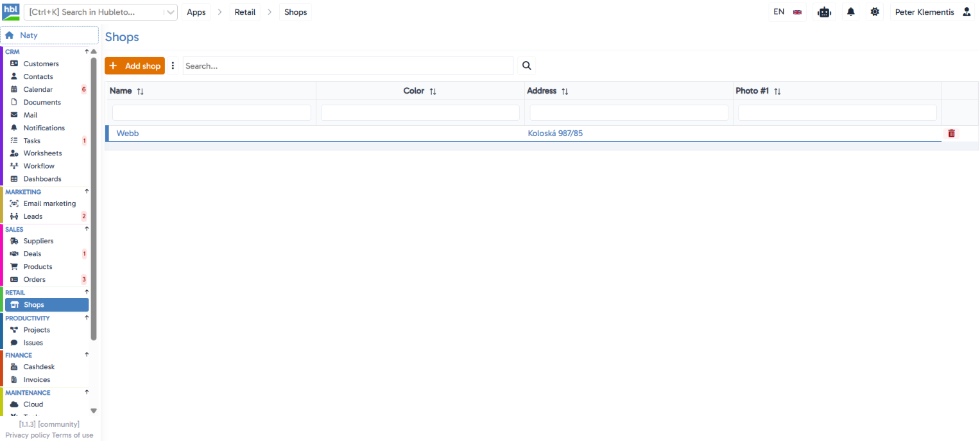Image resolution: width=980 pixels, height=441 pixels.
Task: Open Worksheets in the sidebar
Action: [46, 153]
